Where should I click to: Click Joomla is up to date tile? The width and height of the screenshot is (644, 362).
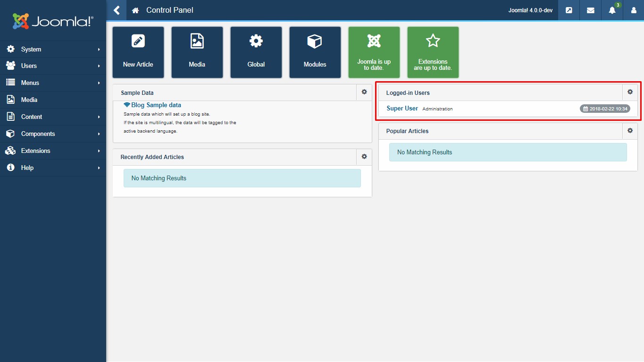[x=374, y=52]
